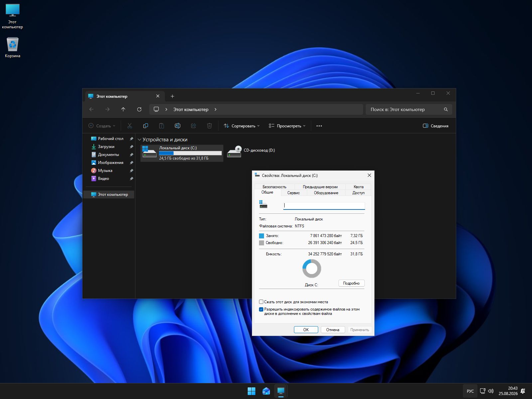Navigate up one folder level

tap(123, 109)
